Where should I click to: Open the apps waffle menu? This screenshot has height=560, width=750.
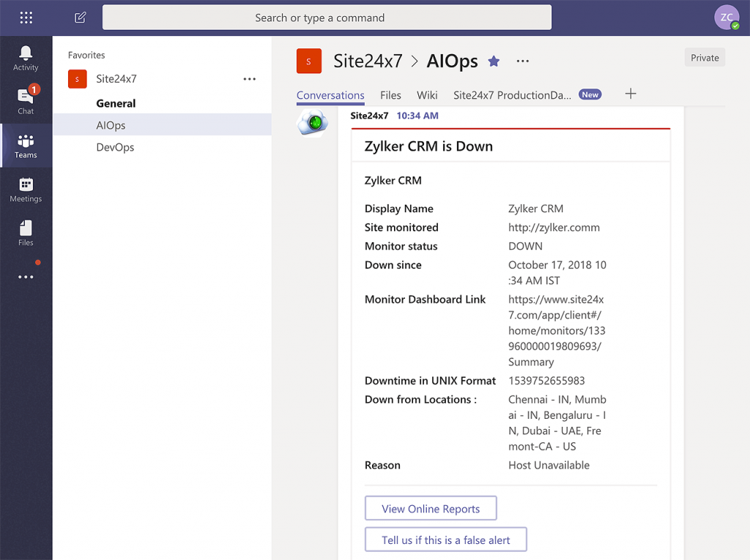pyautogui.click(x=26, y=17)
